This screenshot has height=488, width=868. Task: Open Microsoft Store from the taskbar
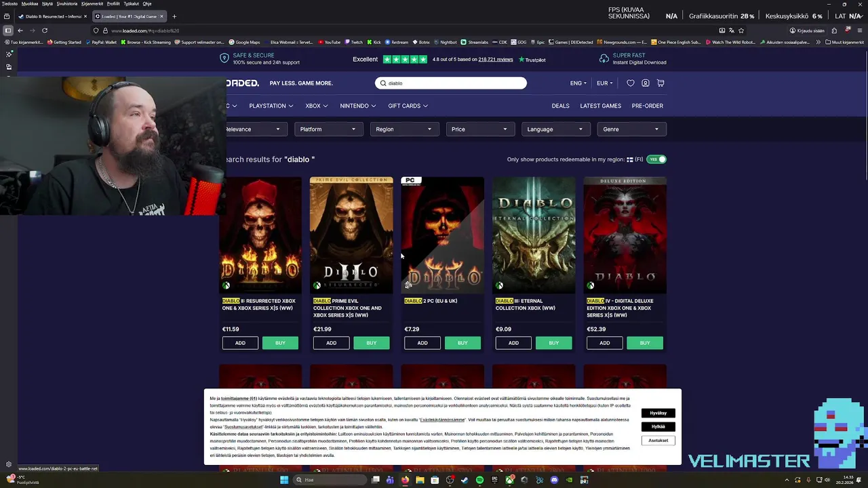point(435,480)
